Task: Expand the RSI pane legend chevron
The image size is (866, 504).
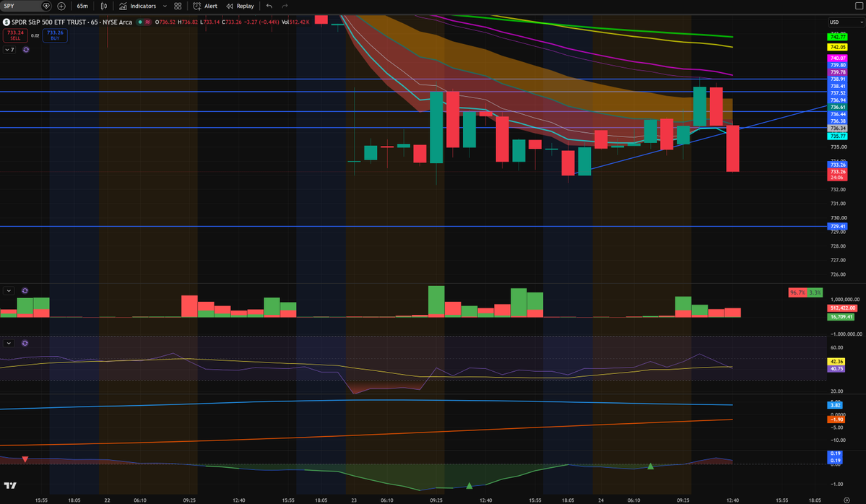Action: click(x=9, y=343)
